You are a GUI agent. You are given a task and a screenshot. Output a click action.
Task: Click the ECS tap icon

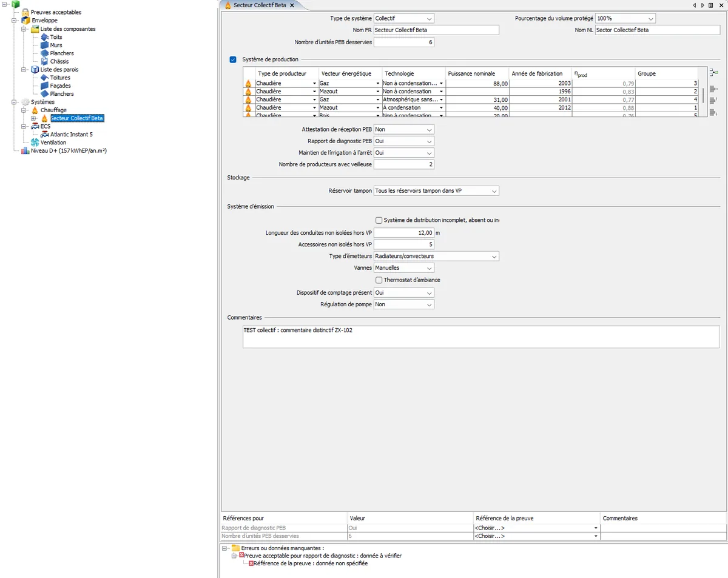(35, 126)
